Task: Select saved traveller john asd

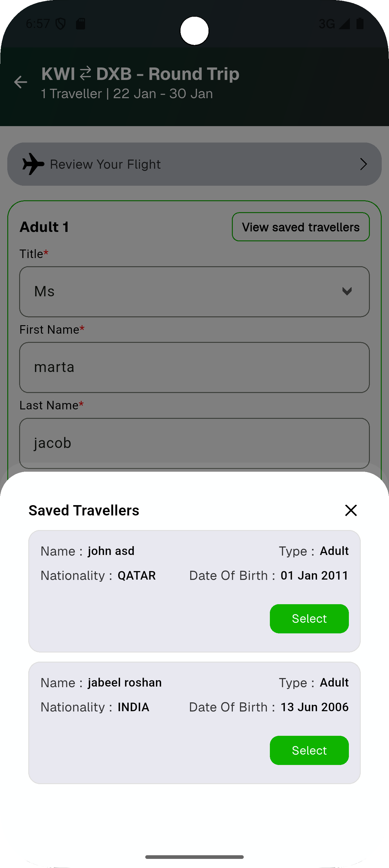Action: (x=309, y=619)
